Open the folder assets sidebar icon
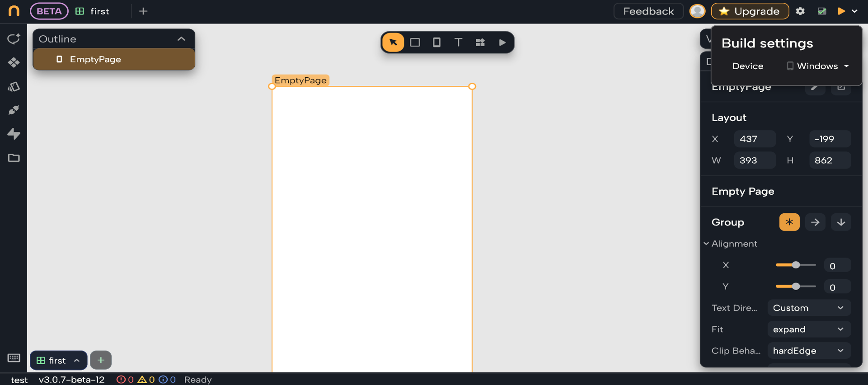Image resolution: width=868 pixels, height=385 pixels. pos(14,158)
